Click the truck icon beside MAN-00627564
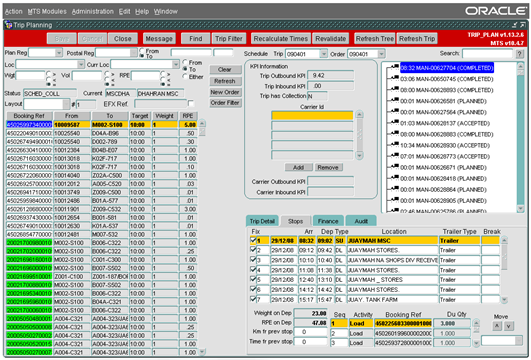This screenshot has height=360, width=531. point(395,111)
